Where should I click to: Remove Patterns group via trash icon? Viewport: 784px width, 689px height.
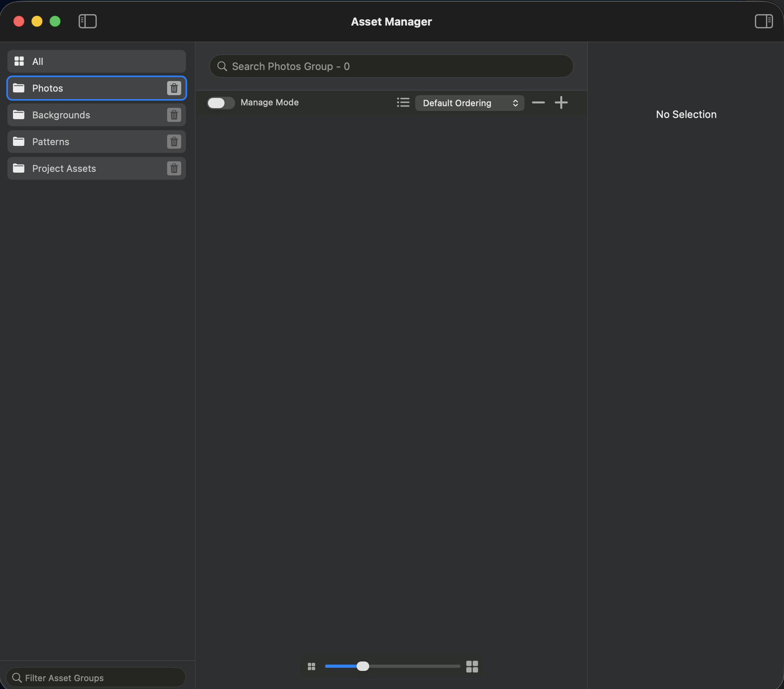tap(174, 142)
